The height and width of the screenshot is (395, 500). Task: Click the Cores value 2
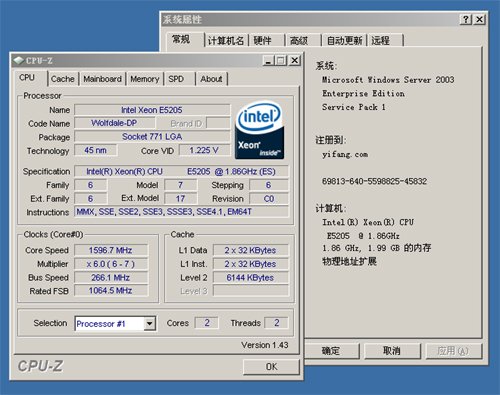[x=207, y=323]
